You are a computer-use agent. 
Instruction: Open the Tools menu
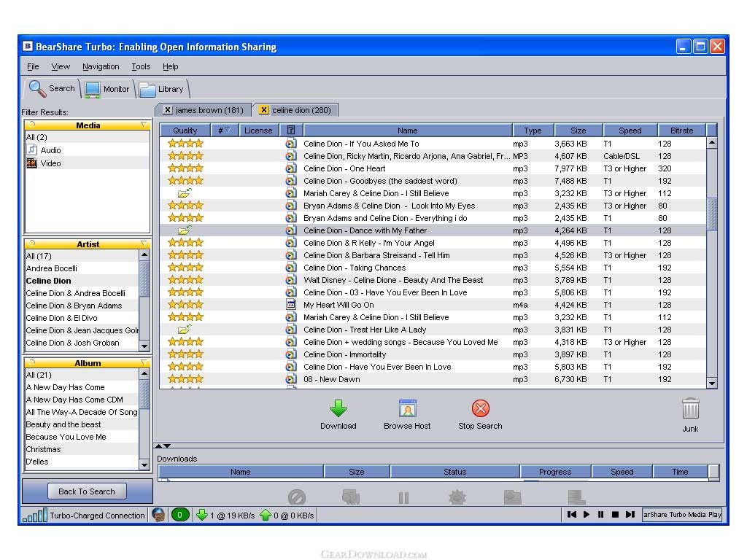(141, 66)
